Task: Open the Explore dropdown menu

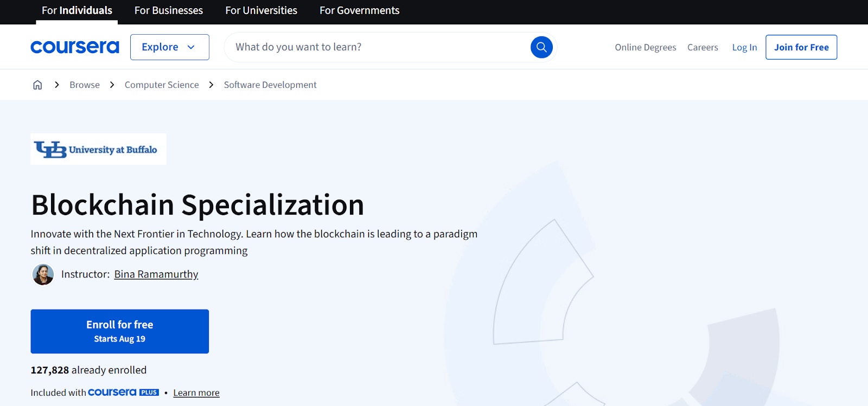Action: click(170, 47)
